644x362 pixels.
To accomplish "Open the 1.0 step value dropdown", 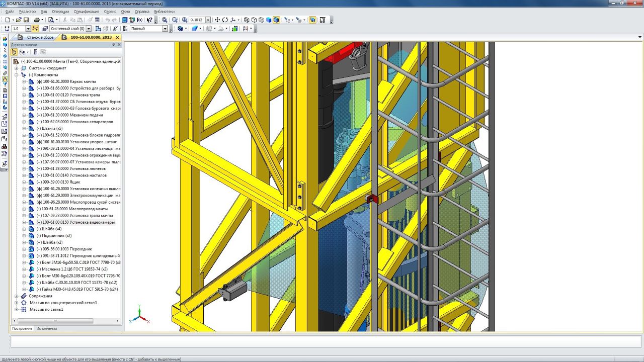I will pos(28,29).
